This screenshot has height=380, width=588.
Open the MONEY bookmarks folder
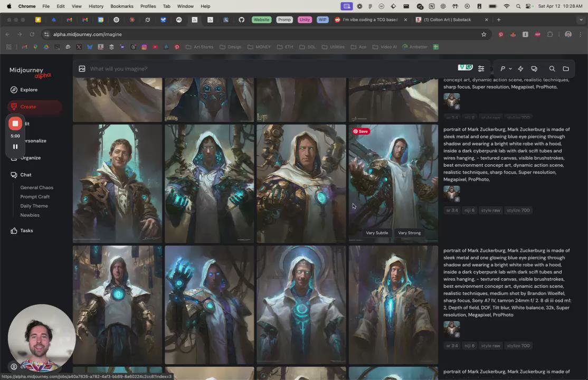[259, 47]
